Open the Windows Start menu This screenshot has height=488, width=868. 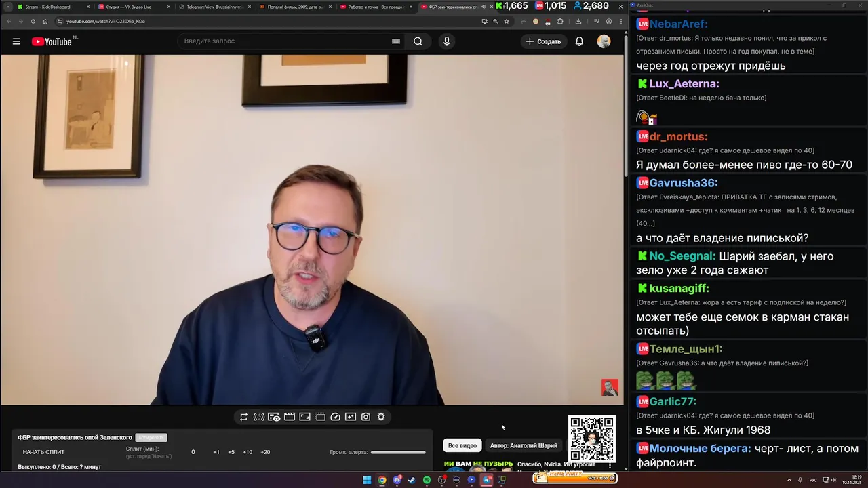[367, 480]
